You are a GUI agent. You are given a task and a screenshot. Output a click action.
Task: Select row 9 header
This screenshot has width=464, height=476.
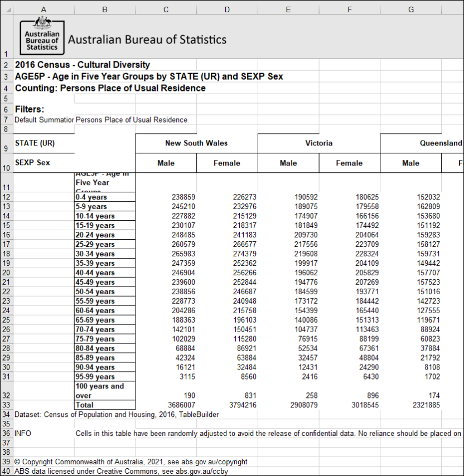pos(6,143)
